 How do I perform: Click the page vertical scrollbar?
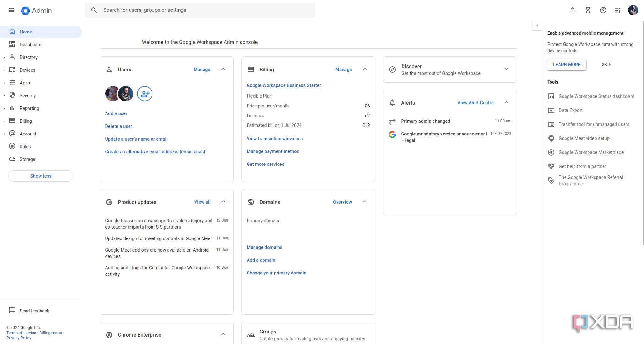(642, 134)
